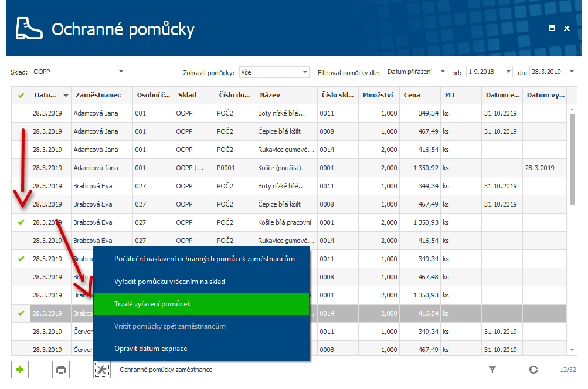
Task: Click the Ochranné pomůcky zaměstnance button
Action: 166,370
